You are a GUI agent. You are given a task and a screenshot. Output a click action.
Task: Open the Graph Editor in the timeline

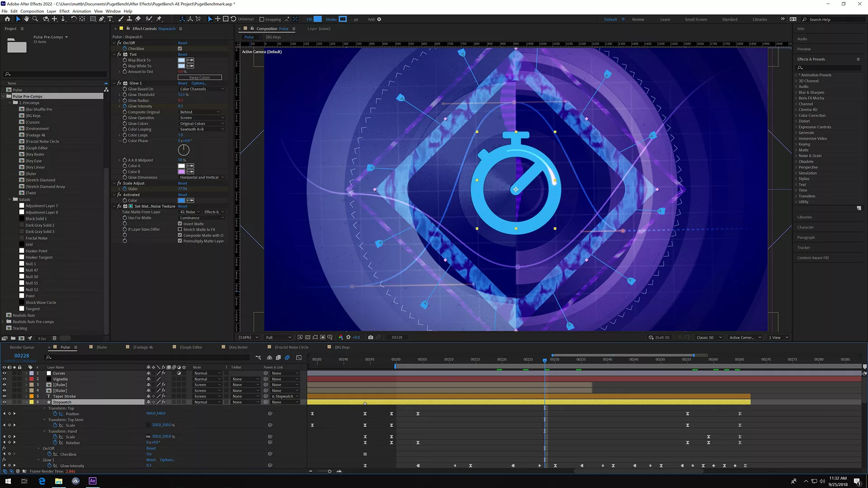tap(298, 357)
